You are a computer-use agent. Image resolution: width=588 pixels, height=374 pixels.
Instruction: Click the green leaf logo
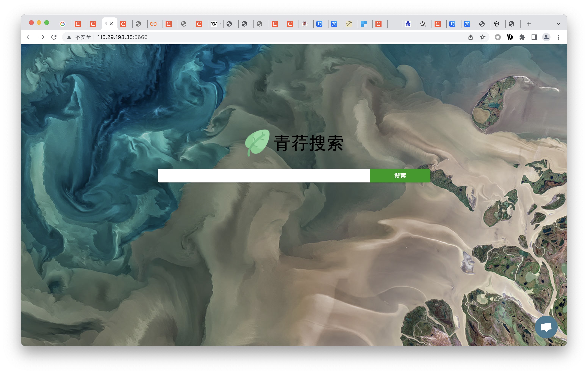(x=257, y=142)
